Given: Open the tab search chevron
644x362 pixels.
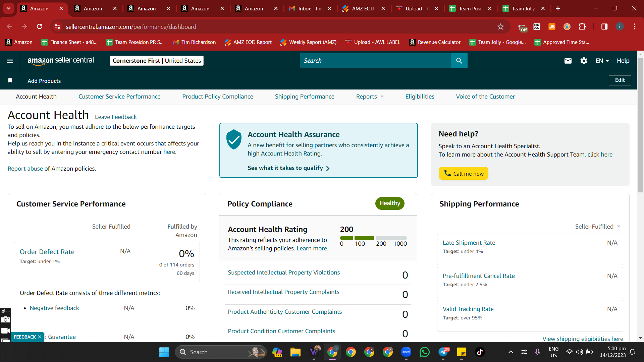Looking at the screenshot, I should pyautogui.click(x=8, y=8).
